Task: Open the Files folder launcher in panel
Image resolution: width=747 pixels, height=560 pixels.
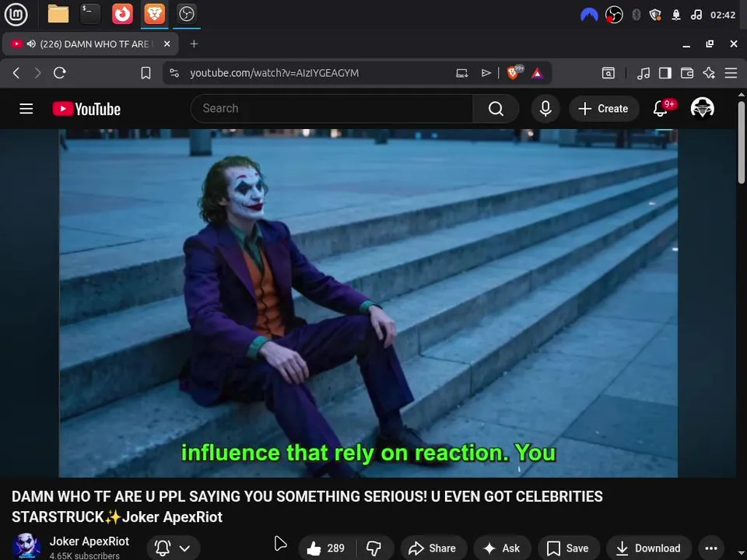Action: (x=58, y=14)
